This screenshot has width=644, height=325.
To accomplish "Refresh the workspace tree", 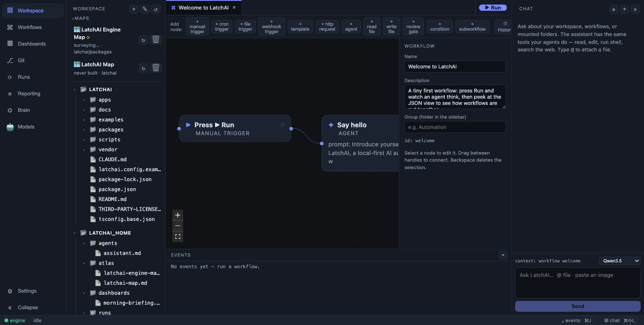I will coord(156,9).
